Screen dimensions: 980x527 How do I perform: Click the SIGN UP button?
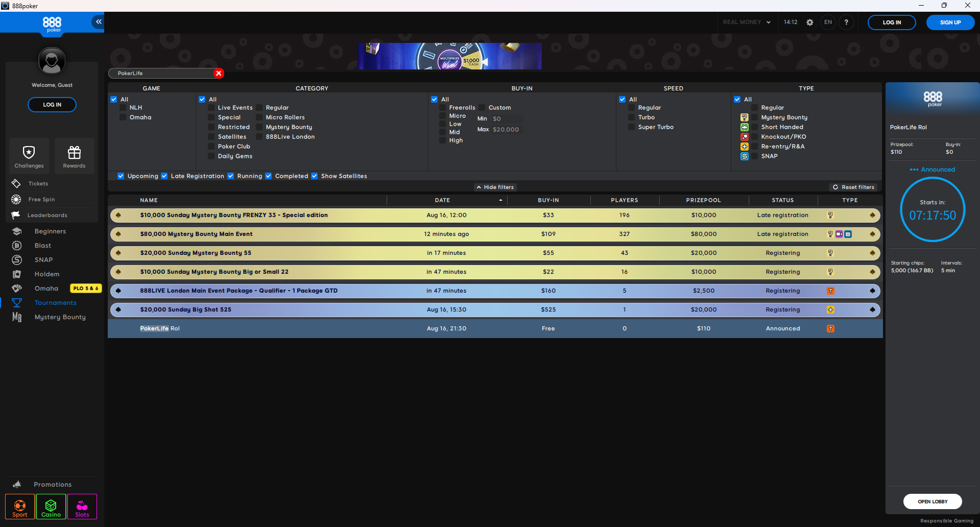pyautogui.click(x=950, y=22)
